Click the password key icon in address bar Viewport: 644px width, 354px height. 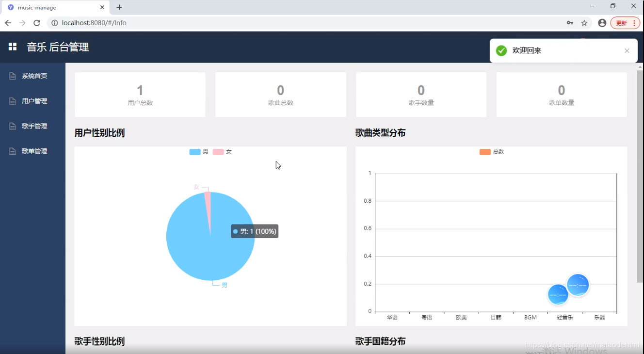pyautogui.click(x=570, y=23)
